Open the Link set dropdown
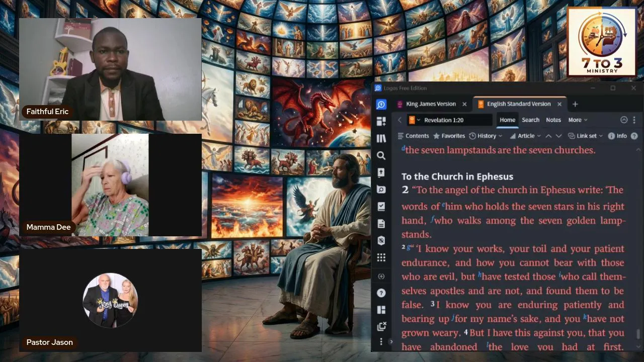Viewport: 644px width, 362px height. point(585,136)
